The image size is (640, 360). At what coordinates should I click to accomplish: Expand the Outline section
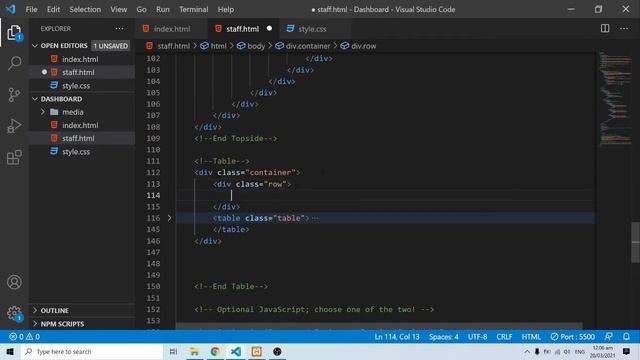point(35,311)
